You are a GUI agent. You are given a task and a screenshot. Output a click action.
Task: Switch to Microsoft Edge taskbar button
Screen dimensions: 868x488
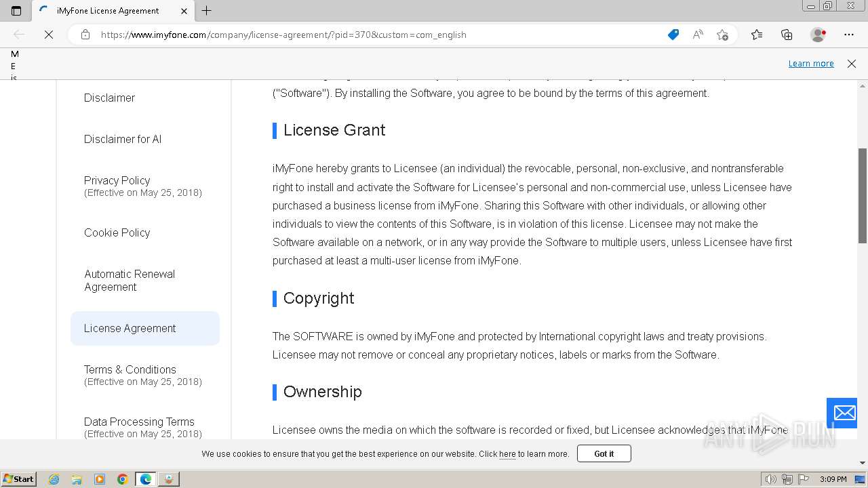[146, 479]
